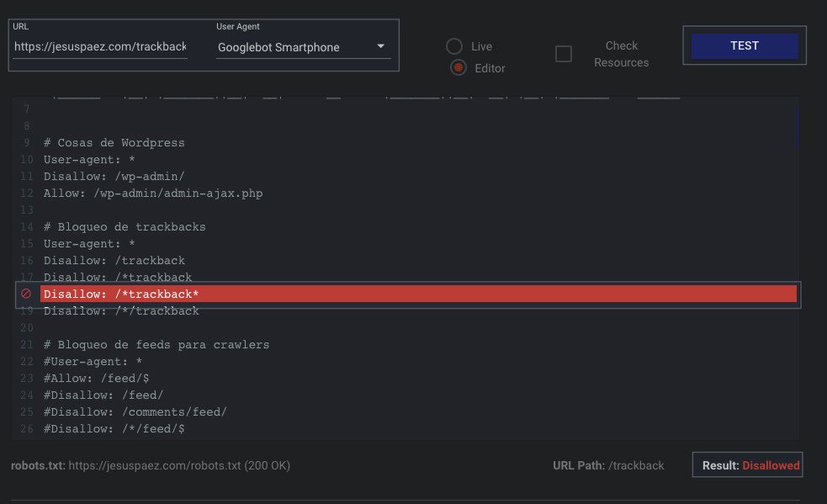Click the 'Result: Disallowed' box

click(x=747, y=465)
